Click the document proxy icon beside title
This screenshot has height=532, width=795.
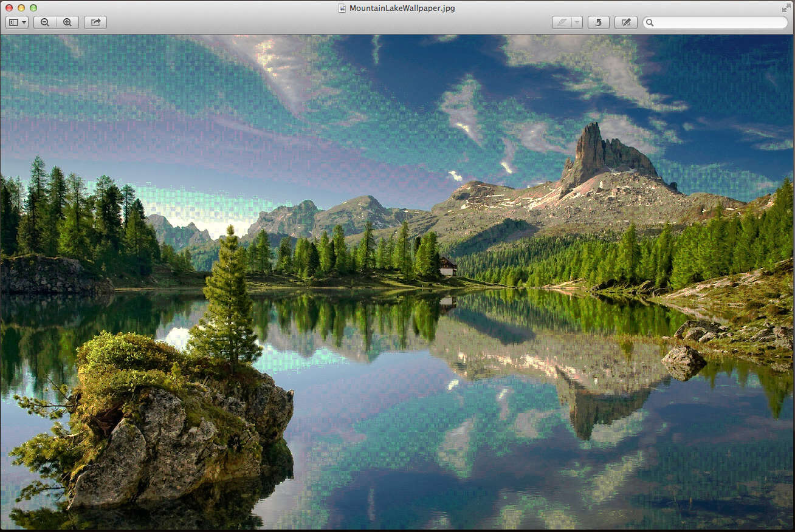pos(343,8)
